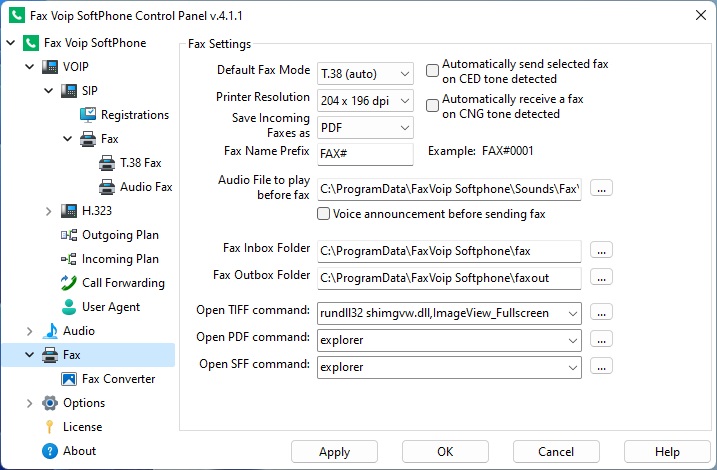This screenshot has width=717, height=470.
Task: Browse for the Open PDF command
Action: point(601,340)
